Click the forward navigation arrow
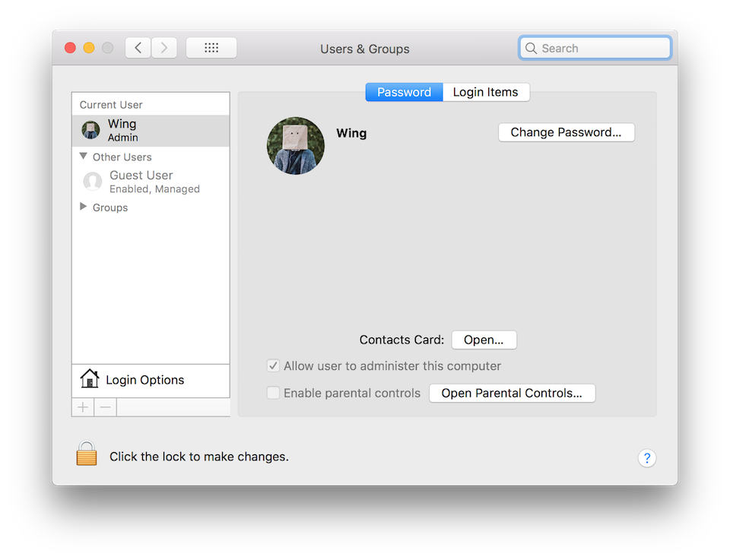730x560 pixels. [x=163, y=47]
